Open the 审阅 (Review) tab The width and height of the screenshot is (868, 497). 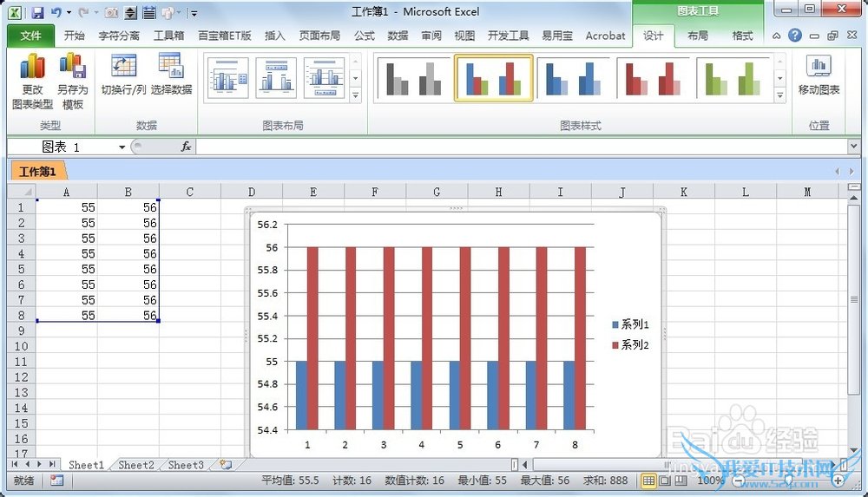[x=431, y=36]
